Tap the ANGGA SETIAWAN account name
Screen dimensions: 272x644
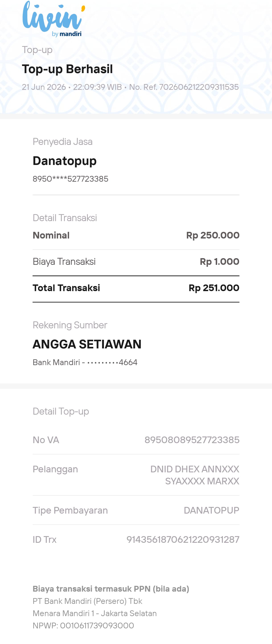coord(87,344)
